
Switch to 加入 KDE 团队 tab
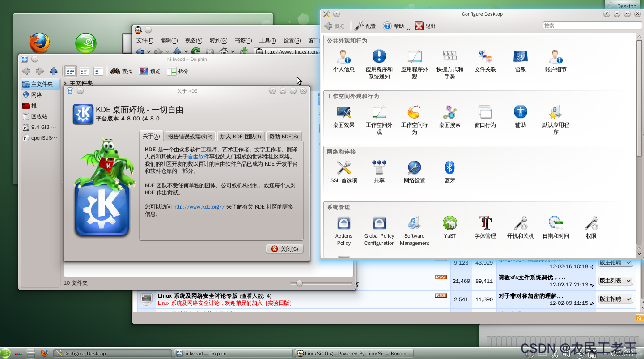[241, 137]
